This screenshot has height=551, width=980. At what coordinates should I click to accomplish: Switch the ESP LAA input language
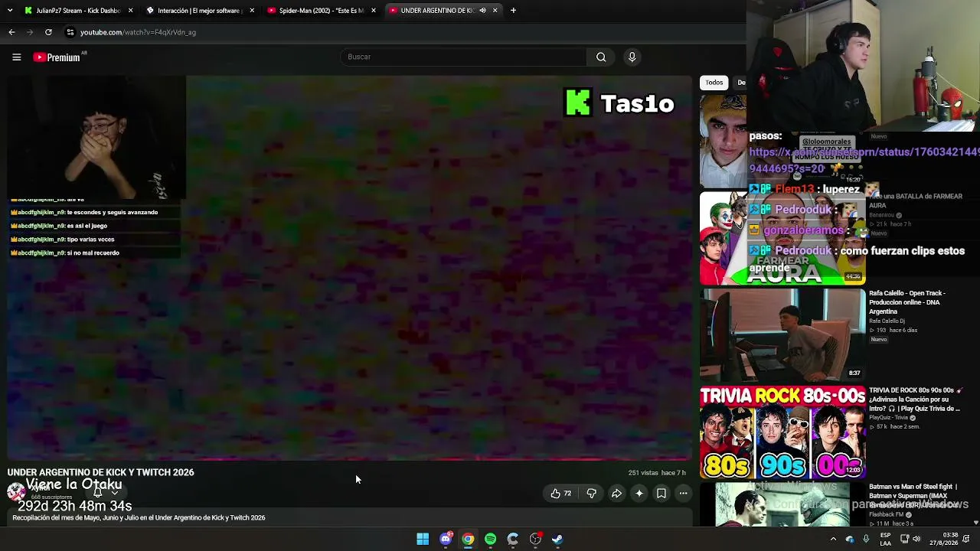[886, 539]
